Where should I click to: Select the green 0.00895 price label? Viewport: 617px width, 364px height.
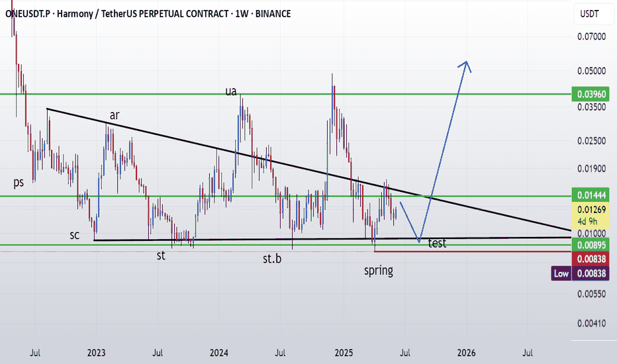click(x=591, y=245)
